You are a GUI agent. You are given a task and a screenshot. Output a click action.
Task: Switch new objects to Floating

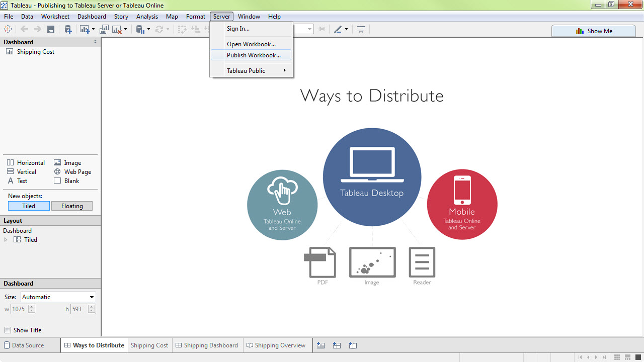[72, 206]
